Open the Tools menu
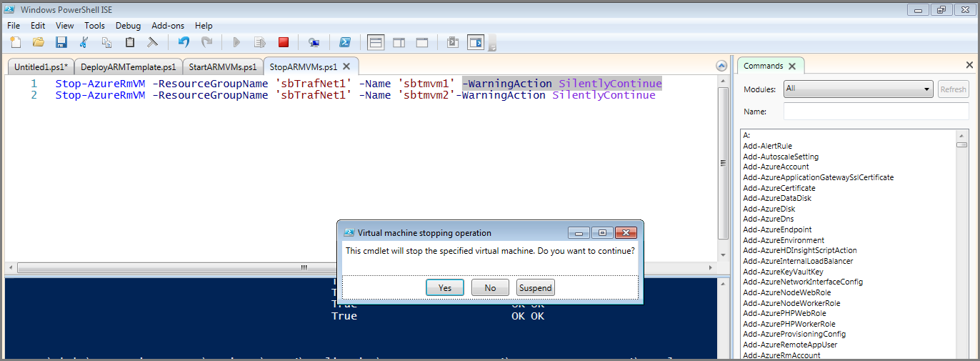The width and height of the screenshot is (980, 361). (x=94, y=25)
